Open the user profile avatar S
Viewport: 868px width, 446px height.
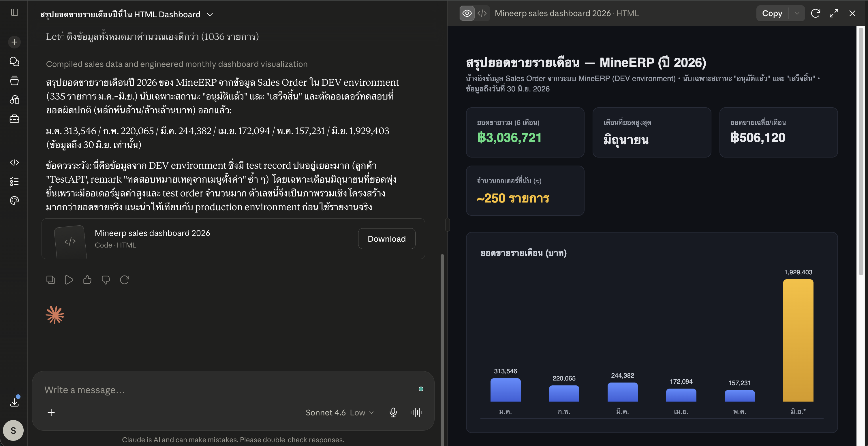click(13, 430)
